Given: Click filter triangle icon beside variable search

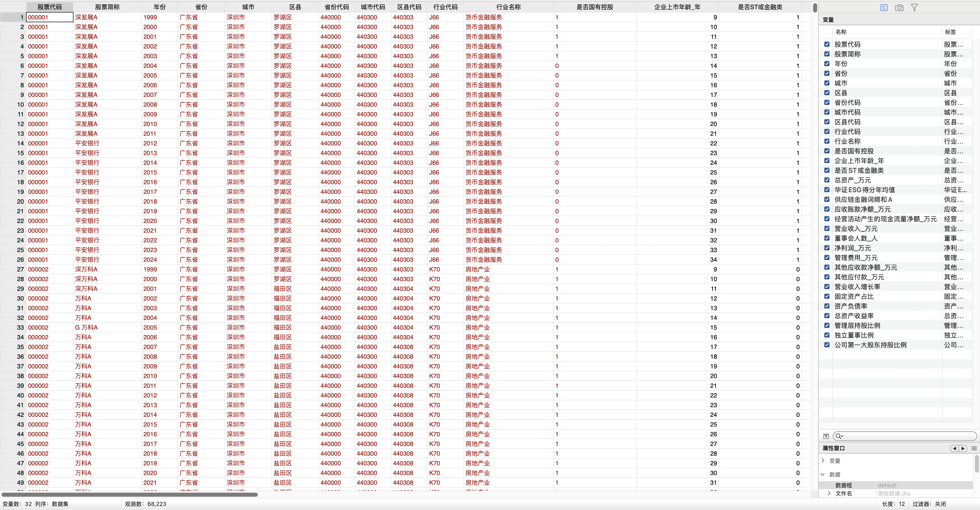Looking at the screenshot, I should tap(826, 436).
